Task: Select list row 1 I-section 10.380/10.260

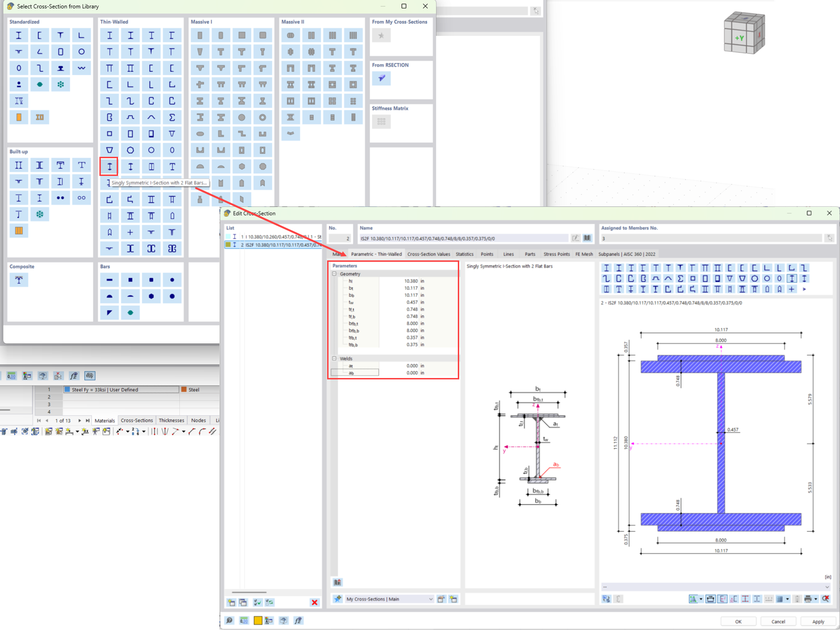Action: click(x=273, y=237)
